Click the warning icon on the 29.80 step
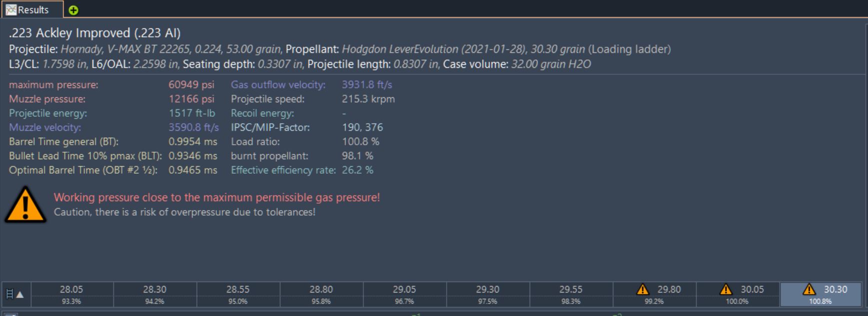868x316 pixels. point(642,290)
